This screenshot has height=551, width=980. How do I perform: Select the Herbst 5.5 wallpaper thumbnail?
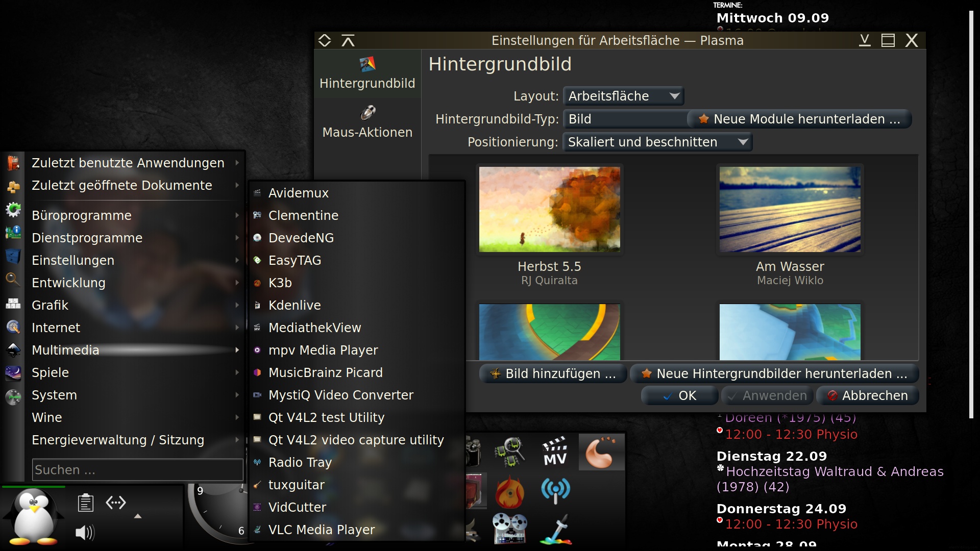coord(550,209)
